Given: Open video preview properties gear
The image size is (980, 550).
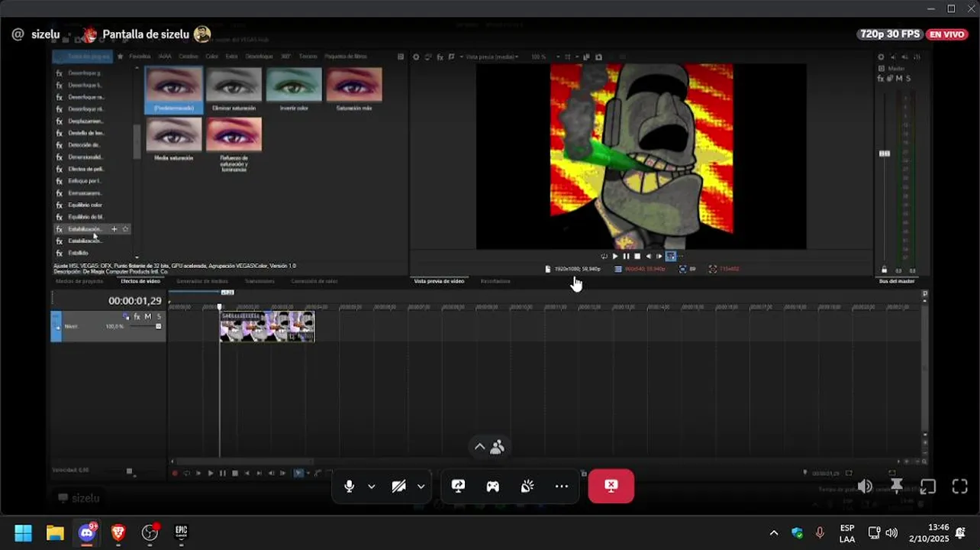Looking at the screenshot, I should click(416, 57).
